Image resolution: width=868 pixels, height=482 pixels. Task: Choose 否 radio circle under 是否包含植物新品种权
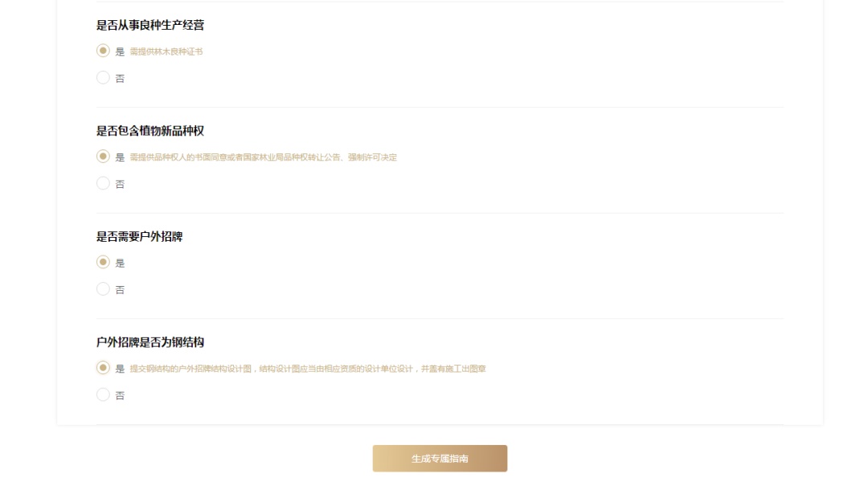pos(103,183)
